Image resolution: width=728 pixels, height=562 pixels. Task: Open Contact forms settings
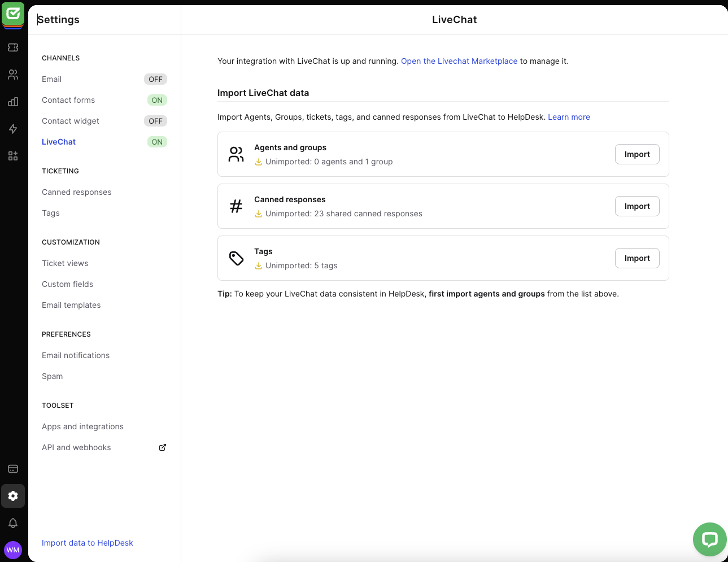(68, 100)
